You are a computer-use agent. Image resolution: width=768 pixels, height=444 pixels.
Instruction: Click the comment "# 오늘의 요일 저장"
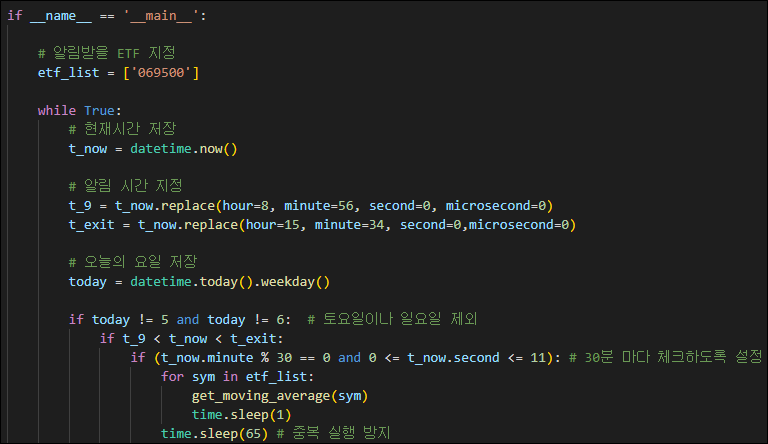coord(133,262)
